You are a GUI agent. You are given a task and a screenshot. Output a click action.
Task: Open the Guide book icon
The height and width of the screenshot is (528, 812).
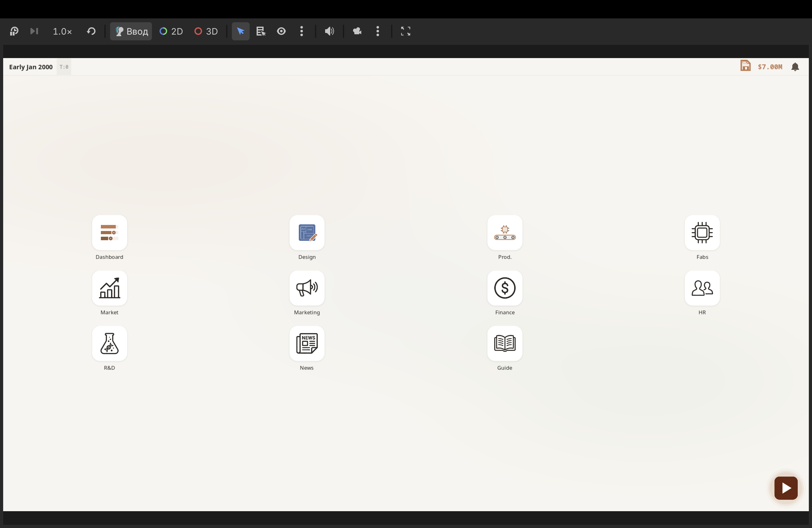click(504, 343)
